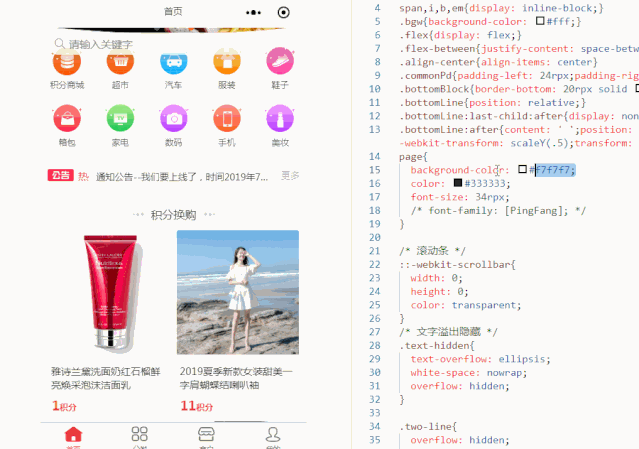
Task: Click the '/* 文字溢出隐藏 */' comment
Action: tap(448, 332)
